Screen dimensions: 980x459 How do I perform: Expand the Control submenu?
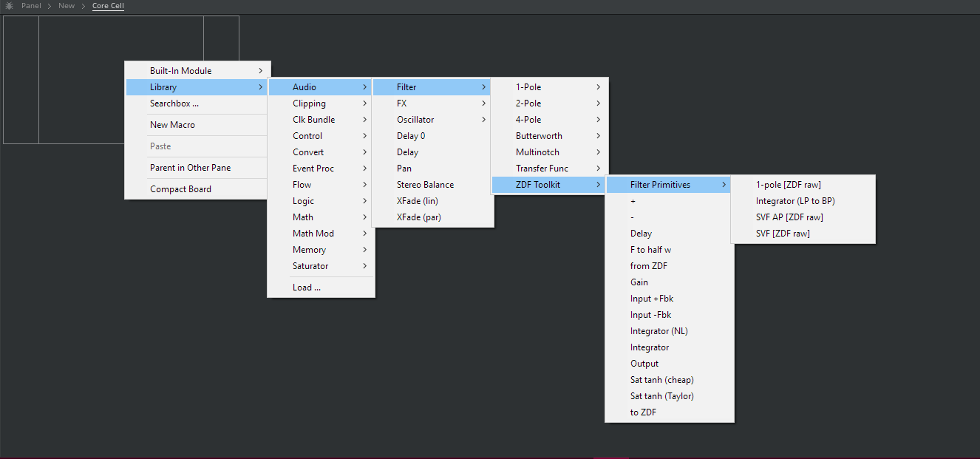click(321, 136)
